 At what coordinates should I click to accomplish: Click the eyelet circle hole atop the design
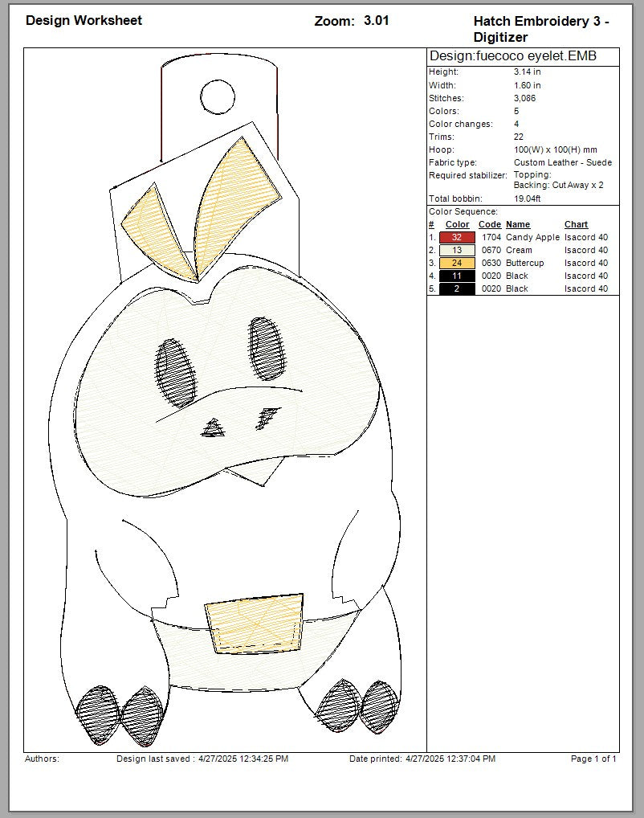[x=217, y=97]
